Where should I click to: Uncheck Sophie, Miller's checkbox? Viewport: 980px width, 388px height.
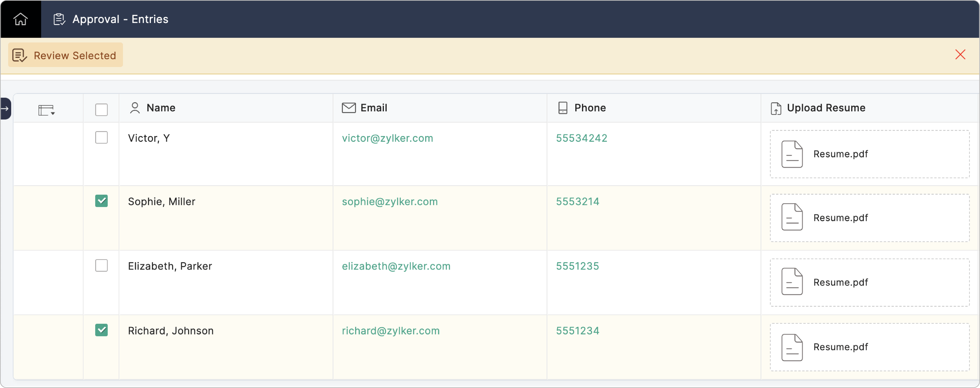(101, 201)
